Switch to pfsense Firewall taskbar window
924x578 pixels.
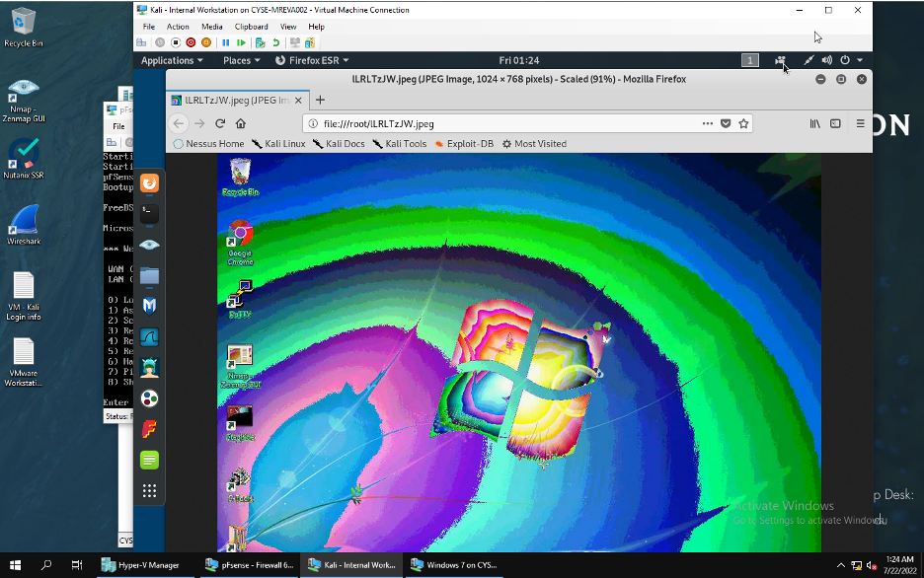[250, 565]
